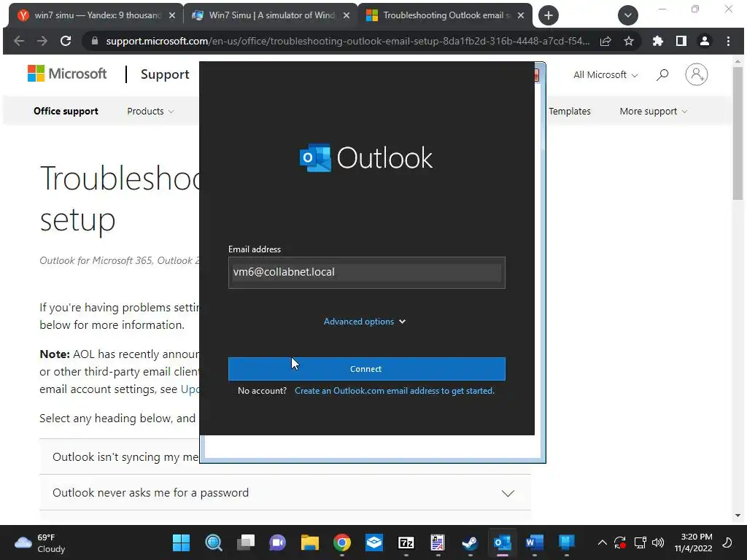Viewport: 747px width, 560px height.
Task: Expand the More support menu
Action: (653, 111)
